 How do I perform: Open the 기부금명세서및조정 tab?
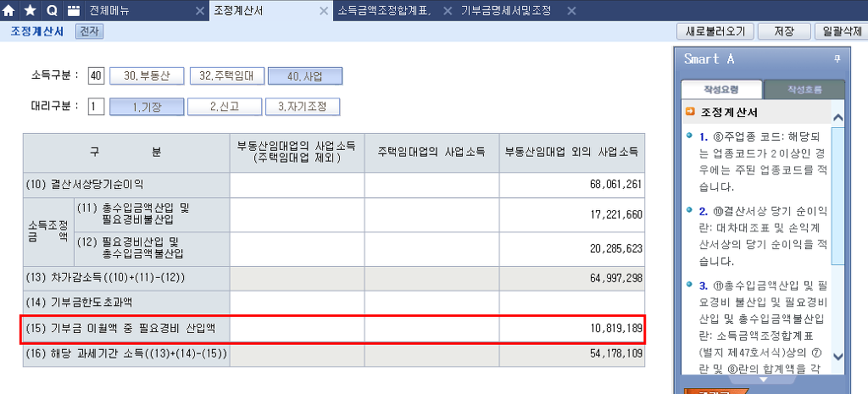point(507,10)
